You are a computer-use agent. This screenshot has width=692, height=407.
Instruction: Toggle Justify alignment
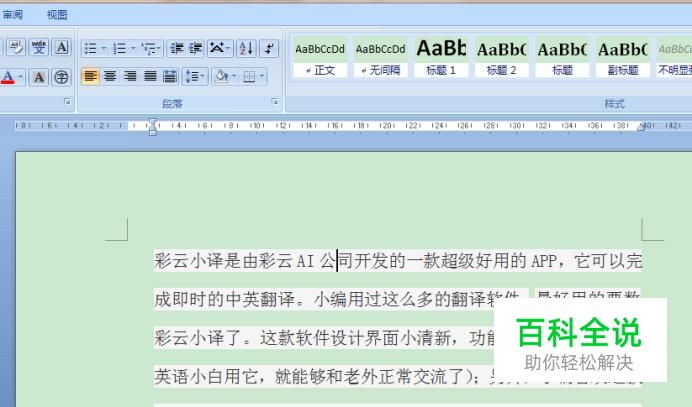(150, 76)
